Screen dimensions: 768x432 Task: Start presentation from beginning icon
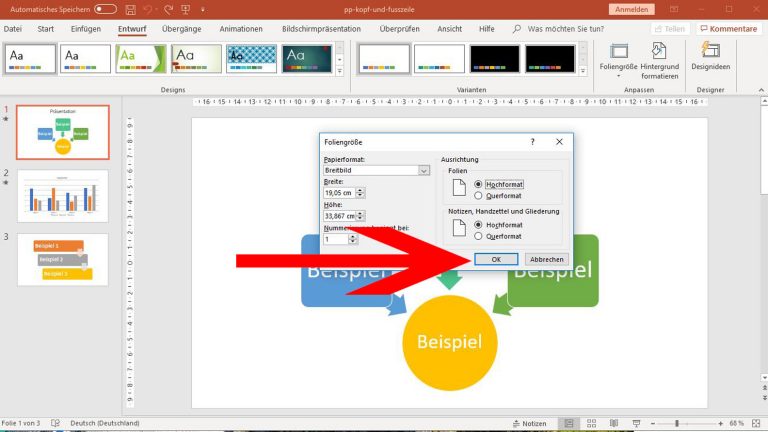coord(185,9)
